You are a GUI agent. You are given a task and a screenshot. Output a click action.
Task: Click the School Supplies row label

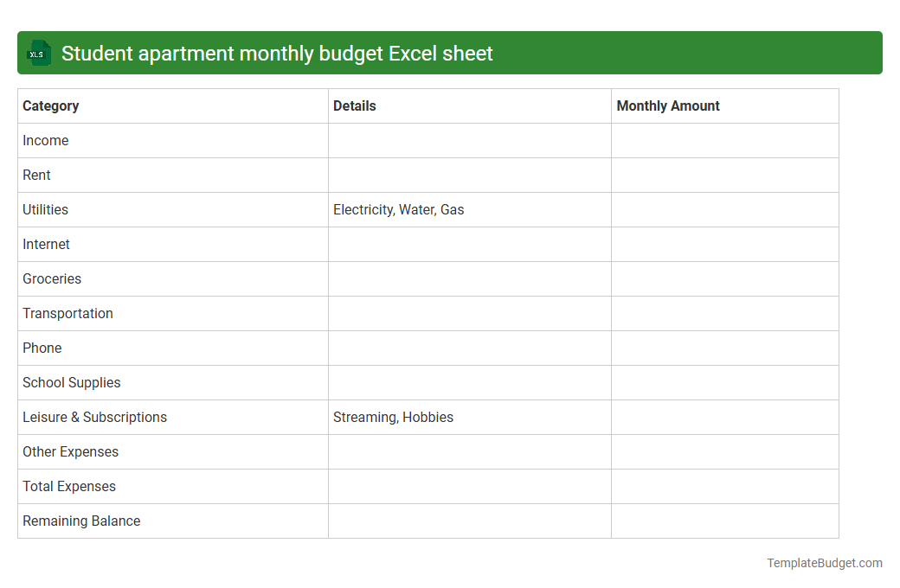[x=71, y=382]
